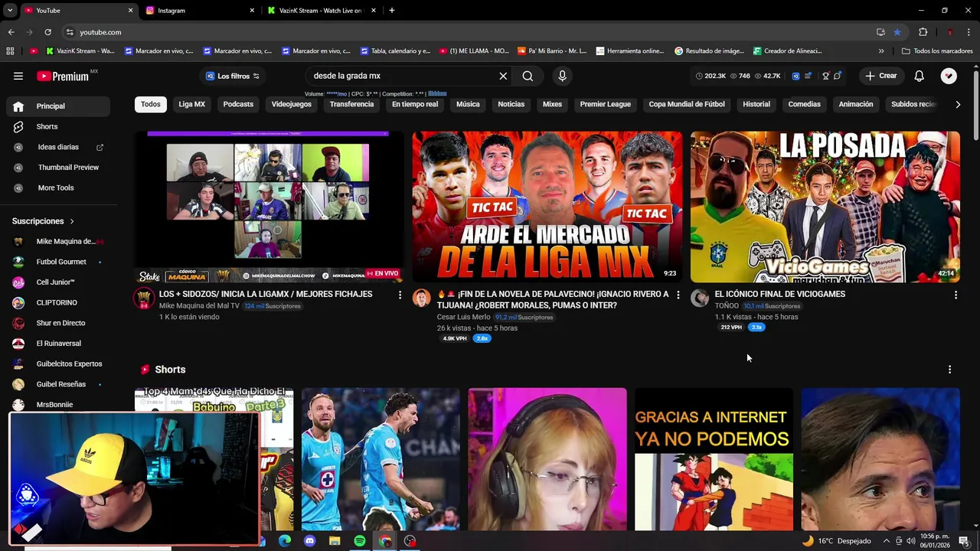
Task: Open File Explorer from taskbar
Action: pos(335,541)
